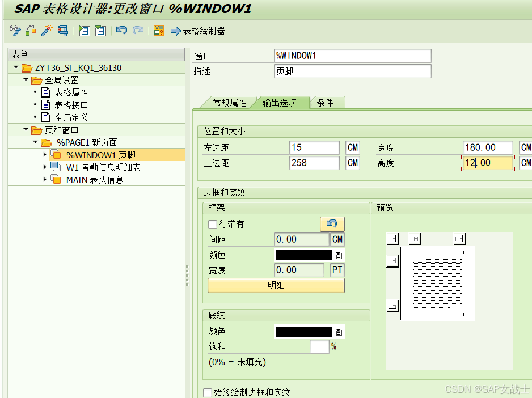The width and height of the screenshot is (532, 398).
Task: Open 左边距 unit CM field
Action: (353, 147)
